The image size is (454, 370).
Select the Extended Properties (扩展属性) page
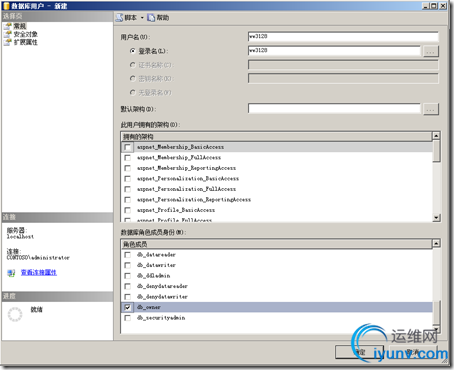pyautogui.click(x=25, y=42)
